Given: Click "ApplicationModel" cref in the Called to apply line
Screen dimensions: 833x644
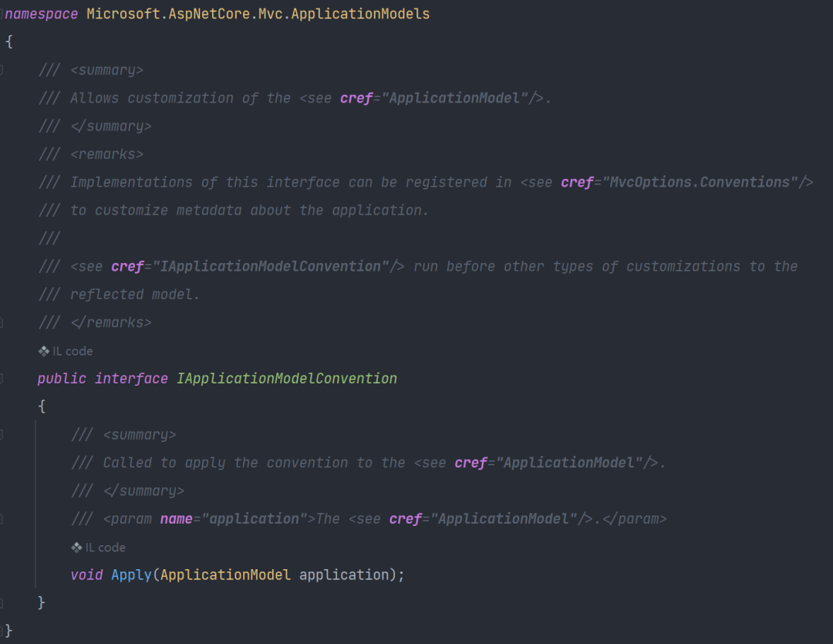Looking at the screenshot, I should (569, 463).
